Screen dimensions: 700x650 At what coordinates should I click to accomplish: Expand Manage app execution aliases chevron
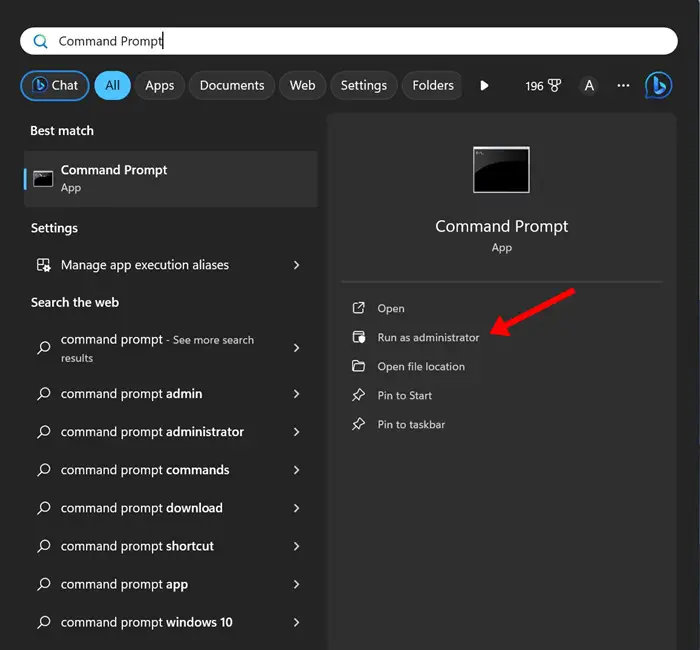[297, 265]
